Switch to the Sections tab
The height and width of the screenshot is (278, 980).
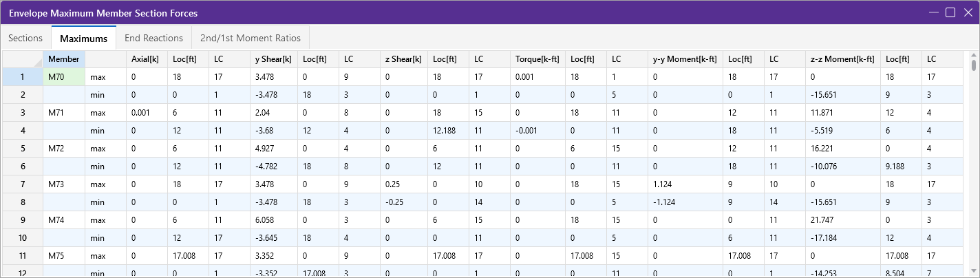coord(25,38)
